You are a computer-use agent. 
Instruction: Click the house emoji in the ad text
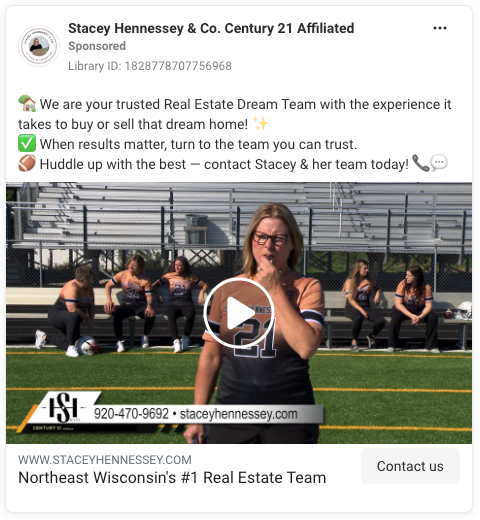click(27, 104)
